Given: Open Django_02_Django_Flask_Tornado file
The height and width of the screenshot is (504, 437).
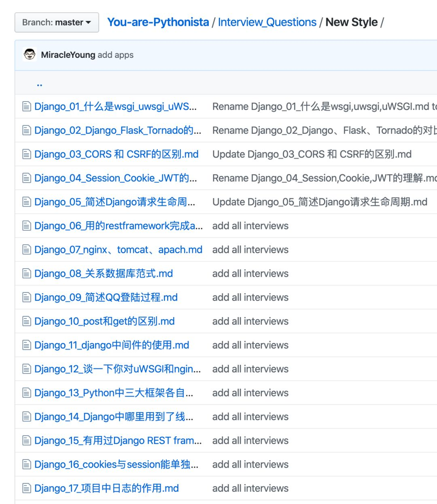Looking at the screenshot, I should point(118,130).
